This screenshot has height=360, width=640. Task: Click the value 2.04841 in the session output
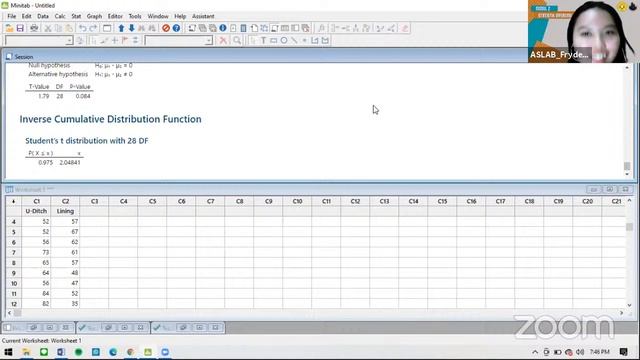70,162
